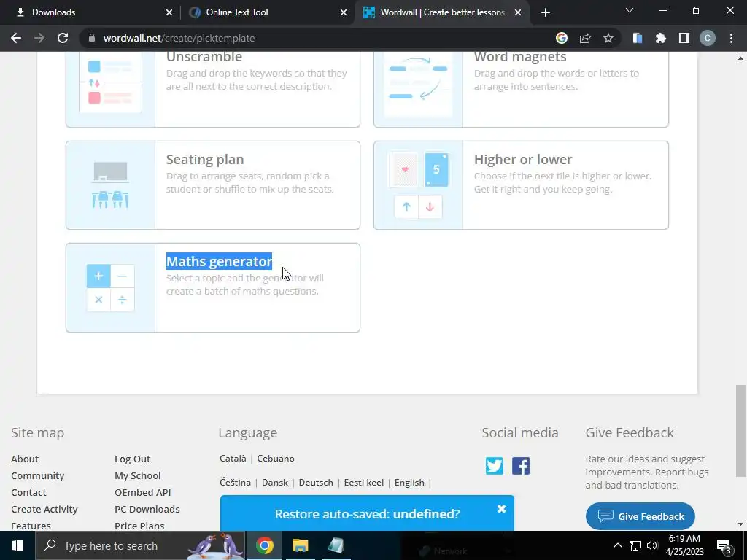This screenshot has width=747, height=560.
Task: Select the Word magnets template title
Action: pos(519,57)
